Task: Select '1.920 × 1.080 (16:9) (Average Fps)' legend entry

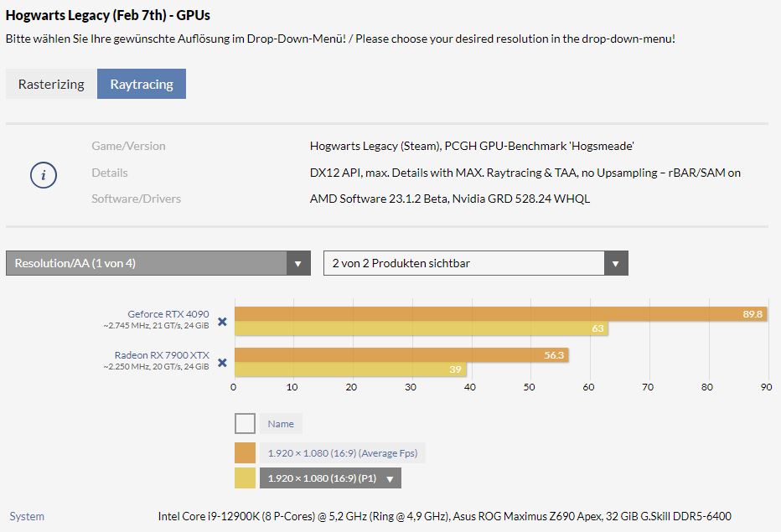Action: (342, 452)
